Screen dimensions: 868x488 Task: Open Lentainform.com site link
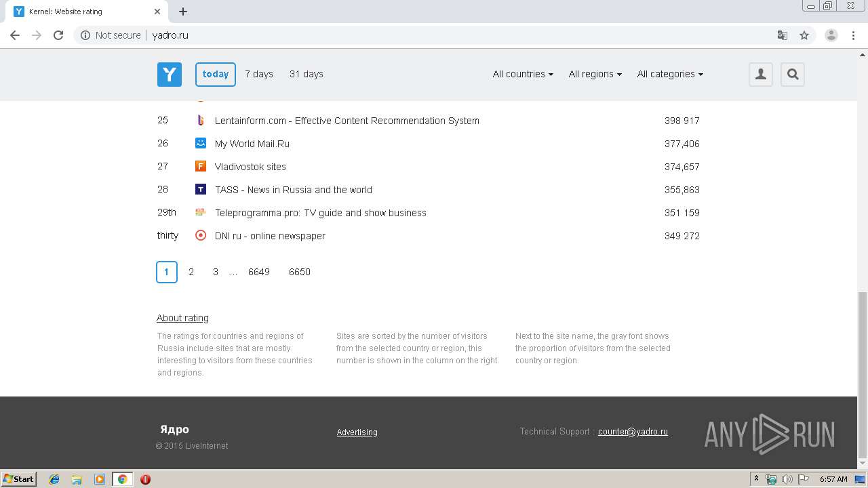coord(347,121)
